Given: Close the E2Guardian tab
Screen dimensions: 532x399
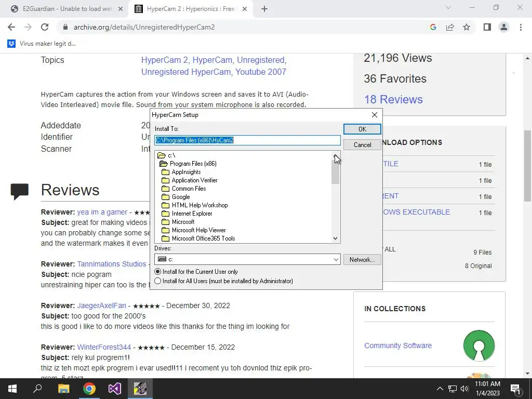Looking at the screenshot, I should (x=121, y=9).
